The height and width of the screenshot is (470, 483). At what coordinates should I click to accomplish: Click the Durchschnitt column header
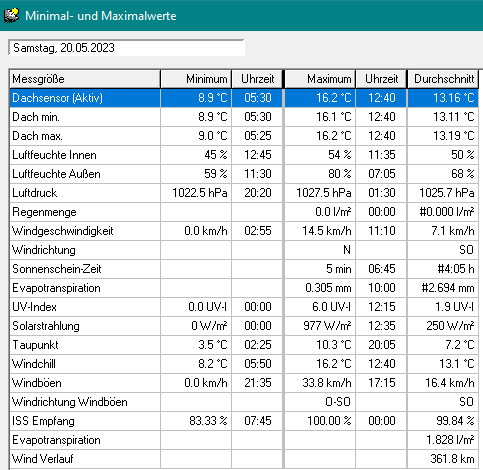click(x=443, y=79)
